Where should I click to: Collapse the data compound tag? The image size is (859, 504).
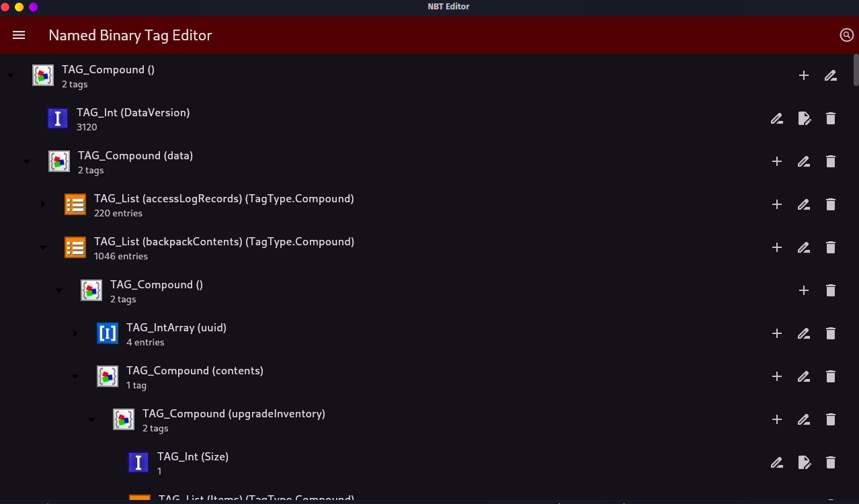(x=27, y=161)
